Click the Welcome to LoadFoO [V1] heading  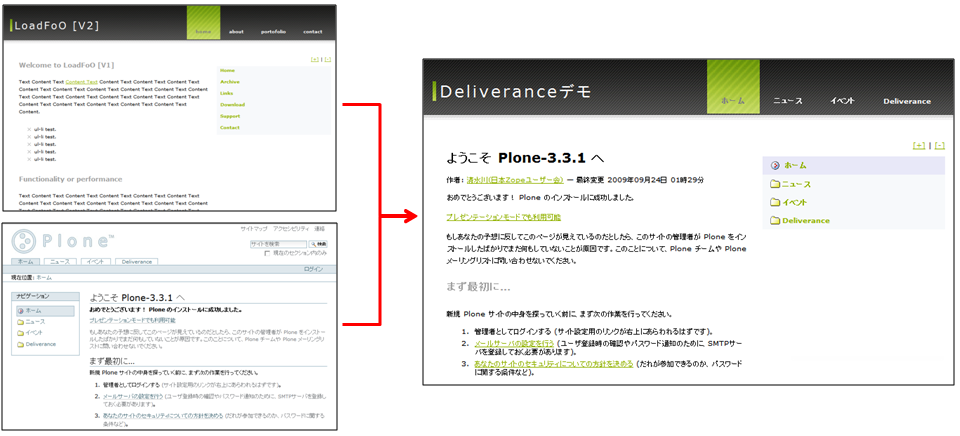(67, 65)
